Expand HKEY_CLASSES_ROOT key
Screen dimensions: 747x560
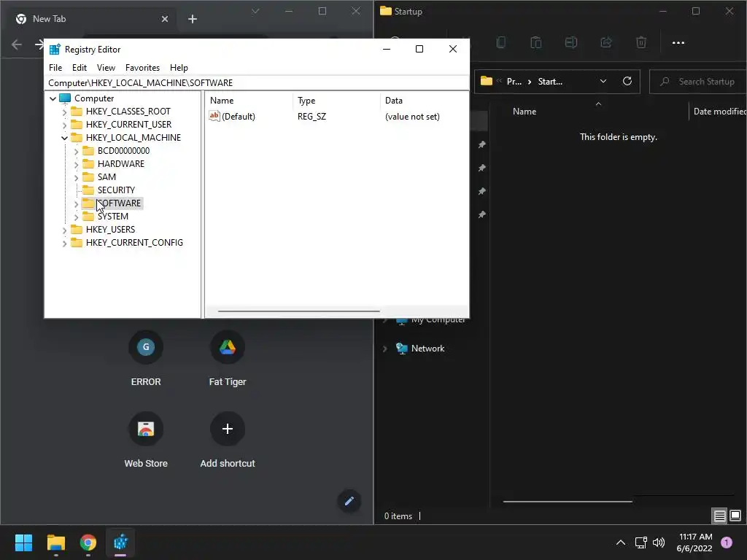[64, 112]
